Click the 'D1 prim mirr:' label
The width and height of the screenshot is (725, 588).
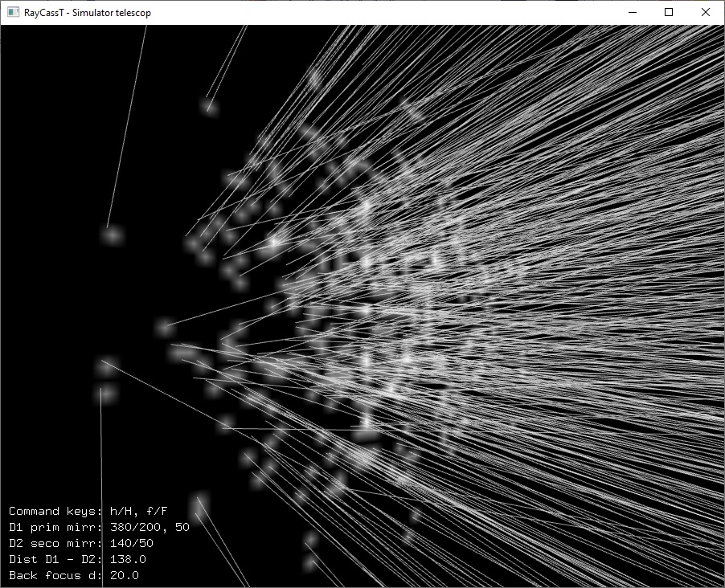coord(55,528)
